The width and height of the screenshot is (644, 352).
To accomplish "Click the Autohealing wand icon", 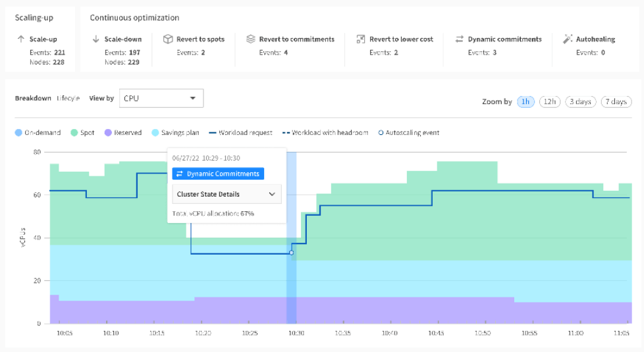I will pos(568,39).
